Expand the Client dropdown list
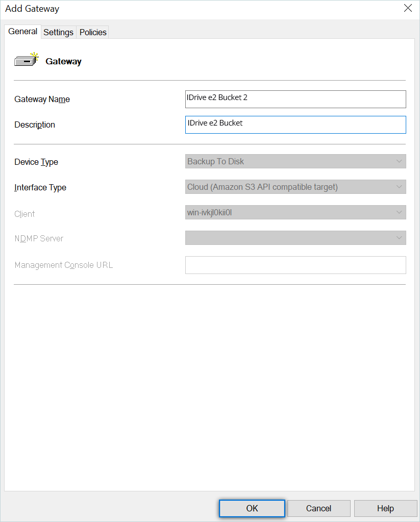Image resolution: width=420 pixels, height=522 pixels. [x=295, y=213]
